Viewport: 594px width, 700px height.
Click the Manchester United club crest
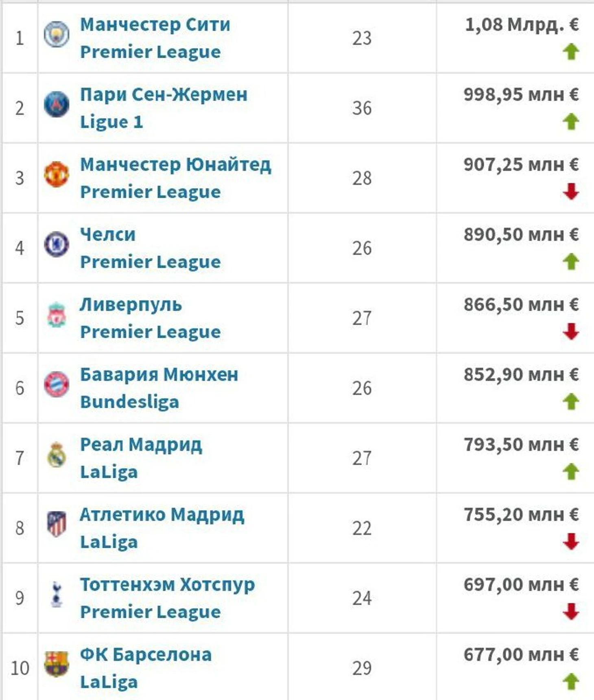point(57,175)
